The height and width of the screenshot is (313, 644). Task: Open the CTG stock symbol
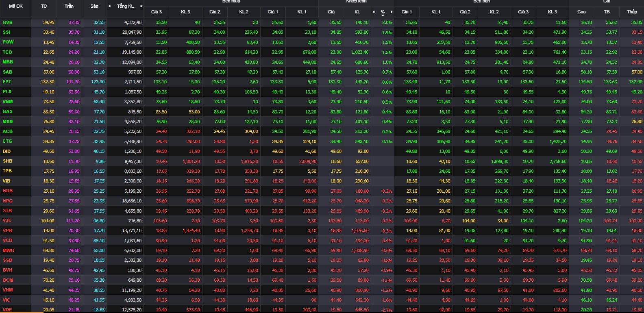(x=7, y=141)
